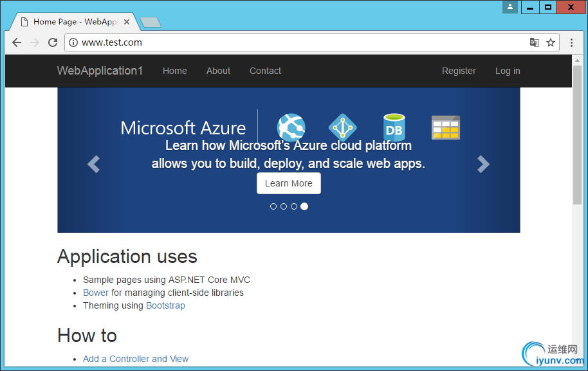Close the Home Page tab

(127, 22)
